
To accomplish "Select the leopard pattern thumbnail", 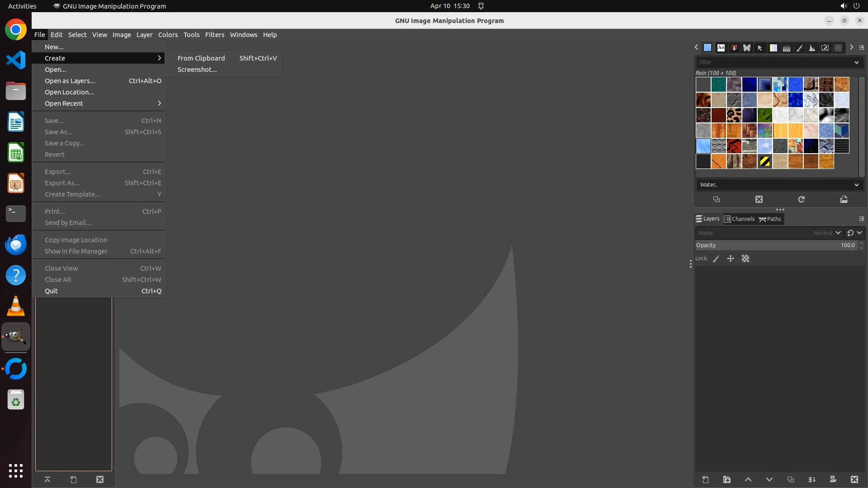I will click(734, 115).
